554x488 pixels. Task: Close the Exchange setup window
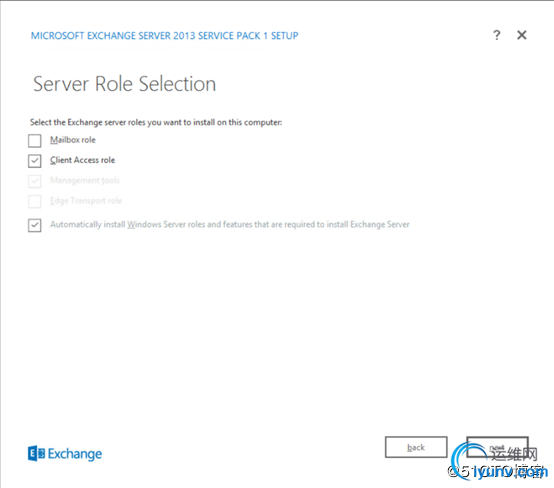(x=522, y=35)
